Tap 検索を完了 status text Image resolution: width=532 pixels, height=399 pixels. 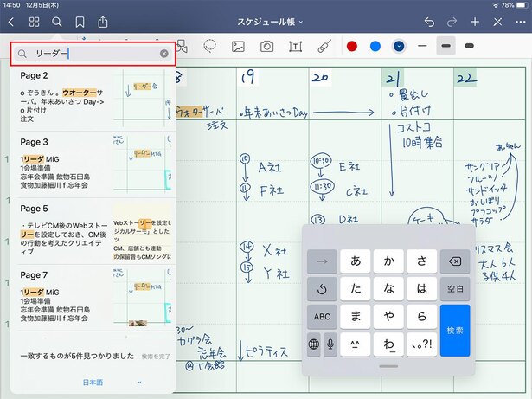point(156,357)
